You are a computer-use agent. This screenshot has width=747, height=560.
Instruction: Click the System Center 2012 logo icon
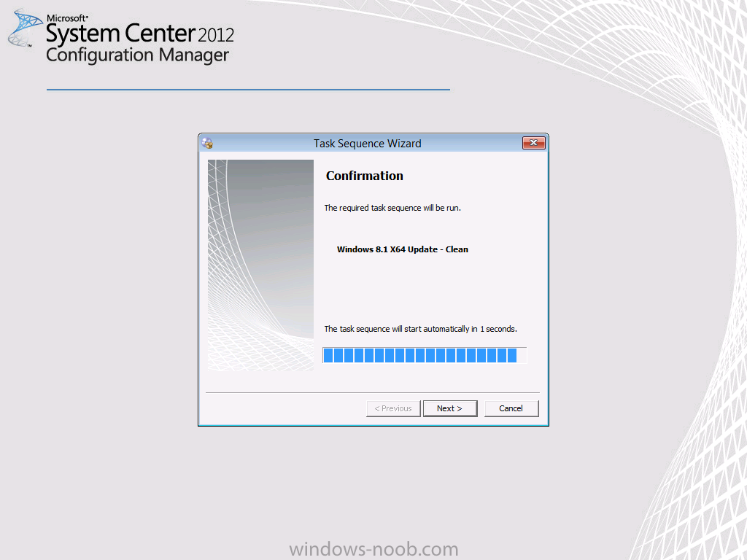25,28
